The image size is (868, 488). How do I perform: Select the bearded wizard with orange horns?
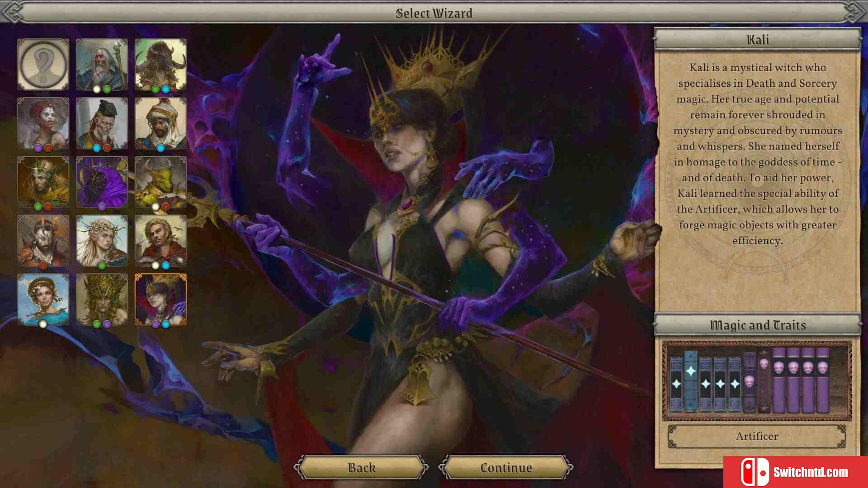43,240
